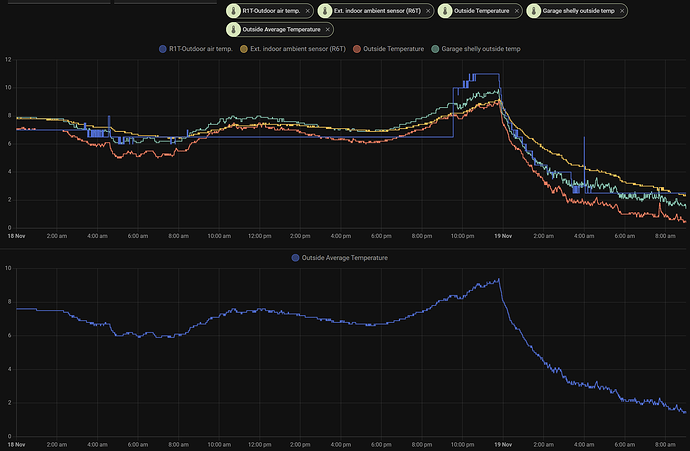Click the blue R1T-Outdoor legend color dot

pyautogui.click(x=164, y=48)
